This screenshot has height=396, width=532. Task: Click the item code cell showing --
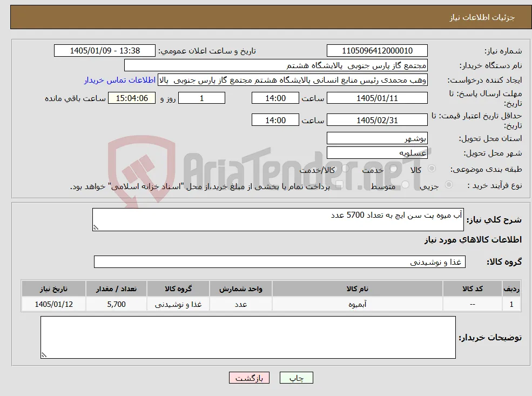[x=473, y=304]
